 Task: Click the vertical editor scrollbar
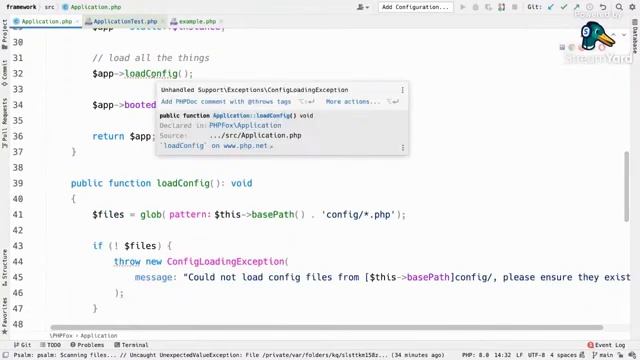(x=627, y=187)
